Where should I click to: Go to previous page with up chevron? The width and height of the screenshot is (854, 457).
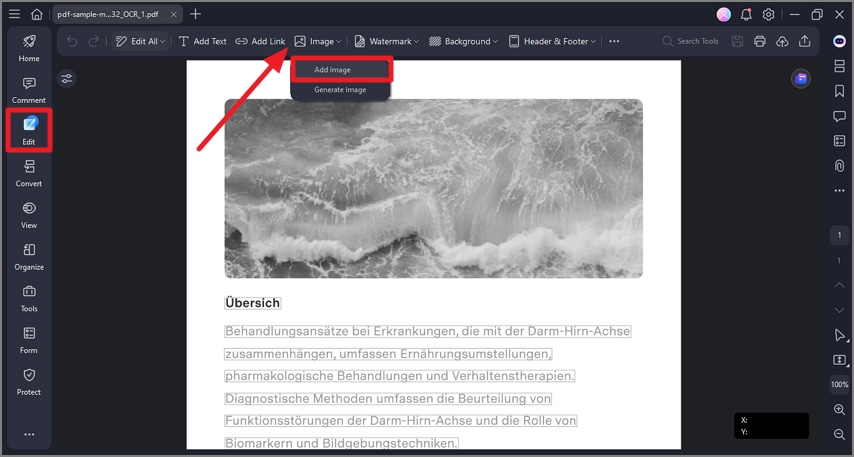839,285
